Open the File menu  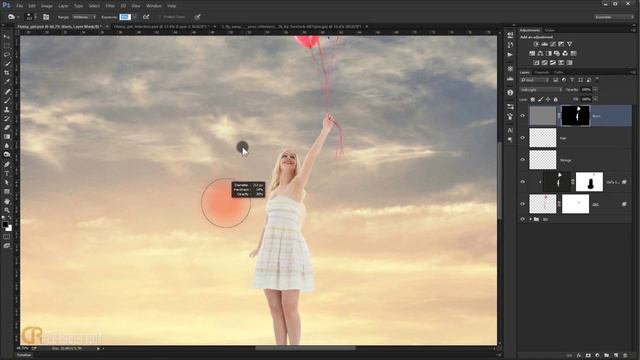pos(20,6)
